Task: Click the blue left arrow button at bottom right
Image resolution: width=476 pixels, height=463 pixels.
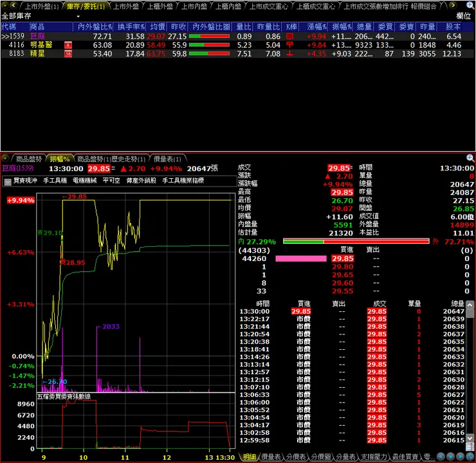Action: click(441, 457)
